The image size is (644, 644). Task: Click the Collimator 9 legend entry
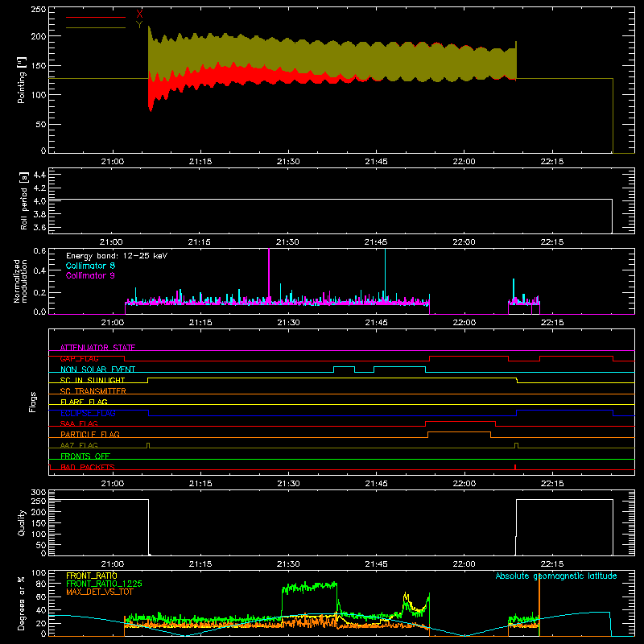[90, 275]
